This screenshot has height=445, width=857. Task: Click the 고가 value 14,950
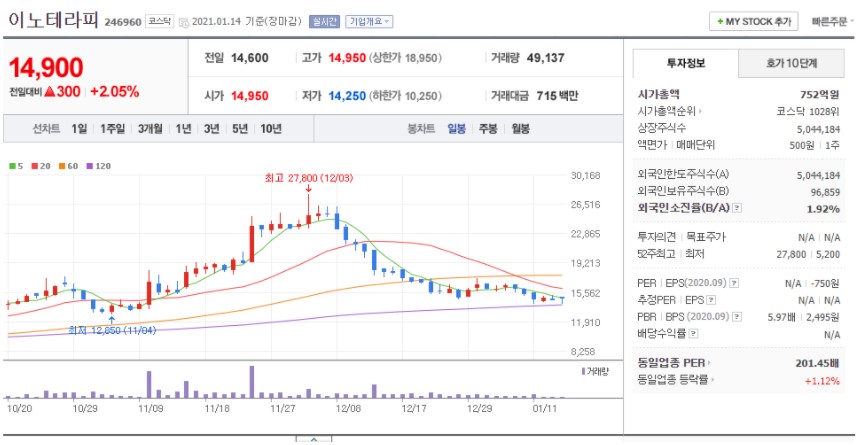[x=347, y=58]
